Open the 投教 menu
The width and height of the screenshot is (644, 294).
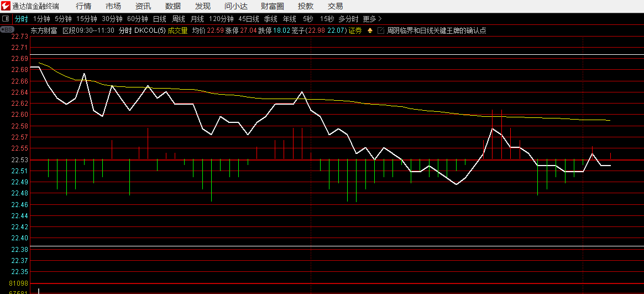tap(306, 6)
